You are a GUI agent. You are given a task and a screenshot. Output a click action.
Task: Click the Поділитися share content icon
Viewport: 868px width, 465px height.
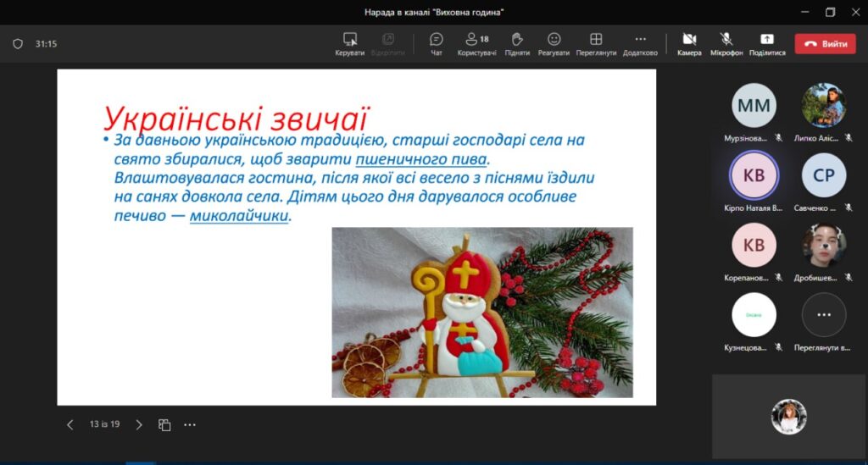766,40
